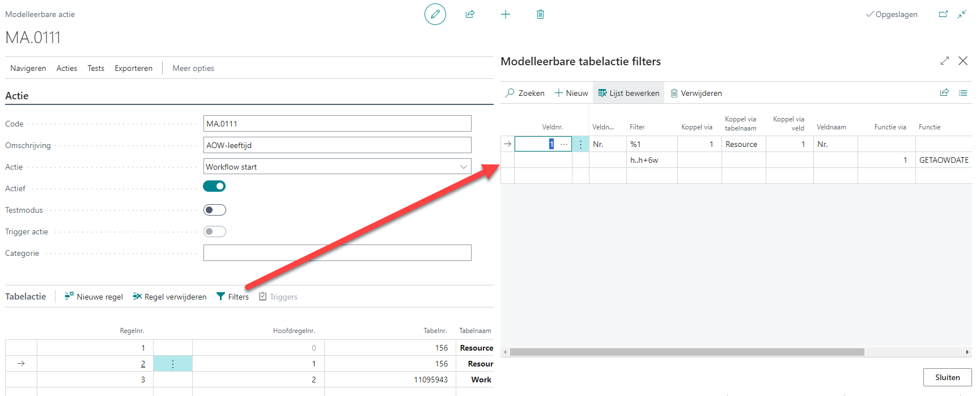This screenshot has height=396, width=980.
Task: Open the three-dot menu on filter row
Action: click(x=580, y=145)
